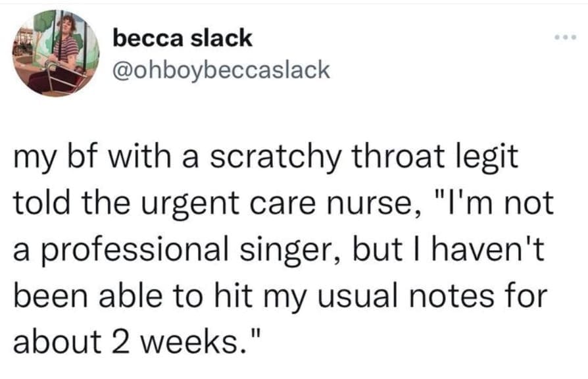
Task: Click the word "told" in the tweet
Action: (x=39, y=201)
